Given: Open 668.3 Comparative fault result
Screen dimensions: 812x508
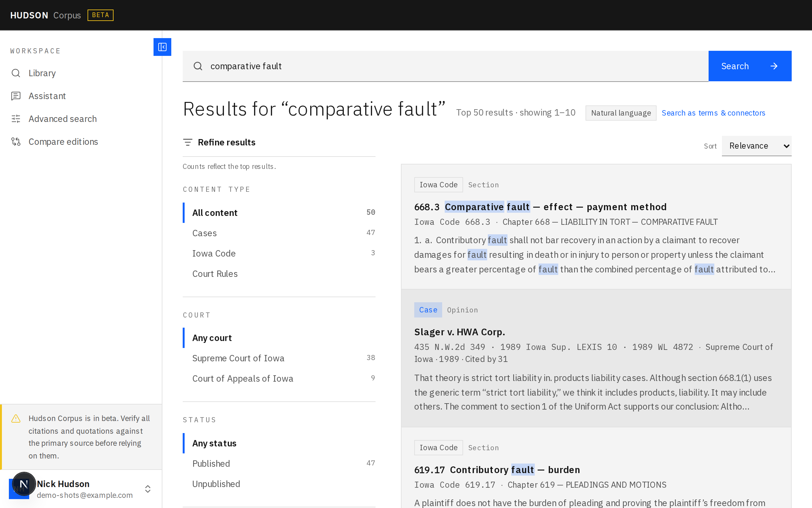Looking at the screenshot, I should pyautogui.click(x=540, y=207).
